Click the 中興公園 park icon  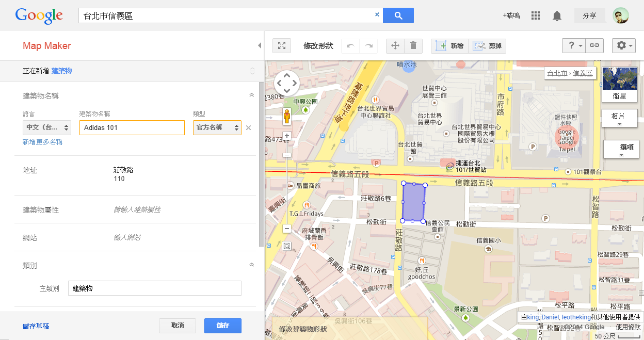306,109
